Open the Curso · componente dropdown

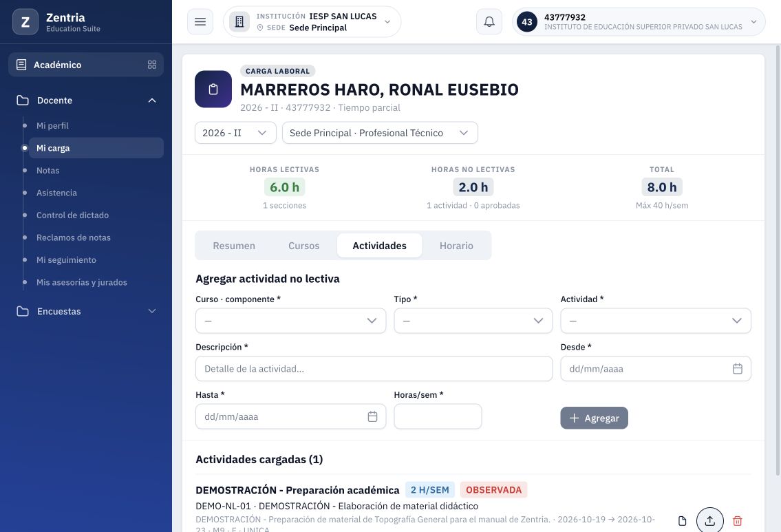pyautogui.click(x=291, y=321)
